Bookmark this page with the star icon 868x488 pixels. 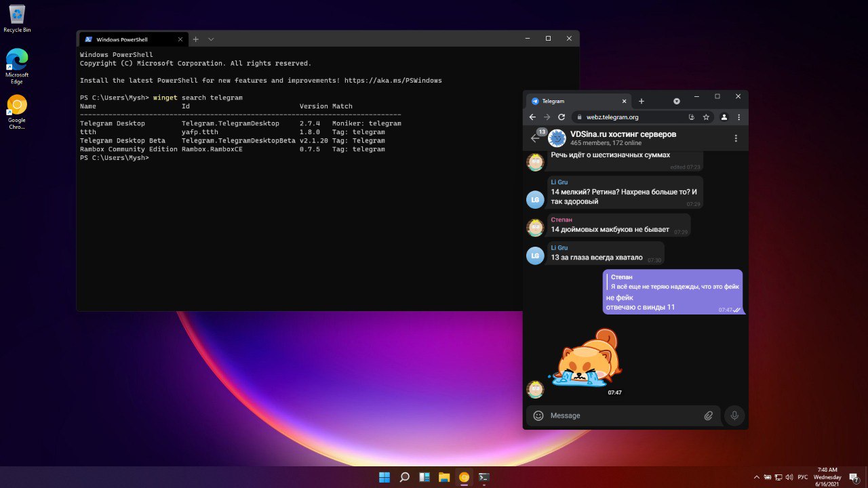[706, 117]
